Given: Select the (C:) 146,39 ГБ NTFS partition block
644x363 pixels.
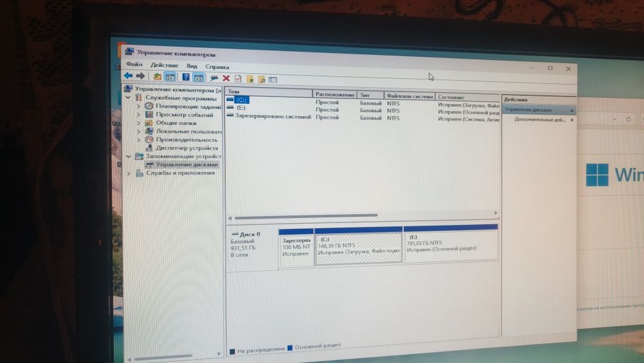Looking at the screenshot, I should 358,246.
